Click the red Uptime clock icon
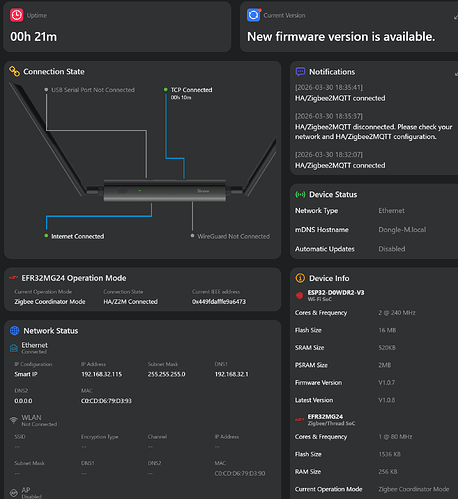458x499 pixels. pyautogui.click(x=16, y=15)
